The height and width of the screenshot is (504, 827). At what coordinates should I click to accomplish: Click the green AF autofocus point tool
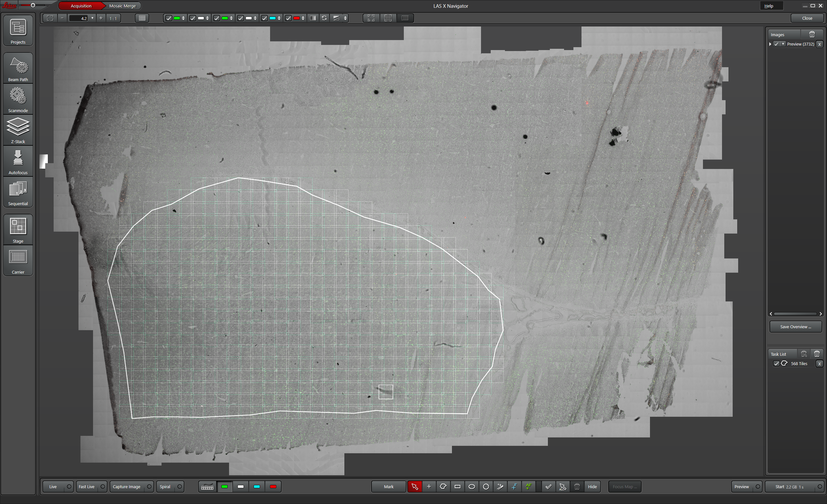pyautogui.click(x=529, y=487)
